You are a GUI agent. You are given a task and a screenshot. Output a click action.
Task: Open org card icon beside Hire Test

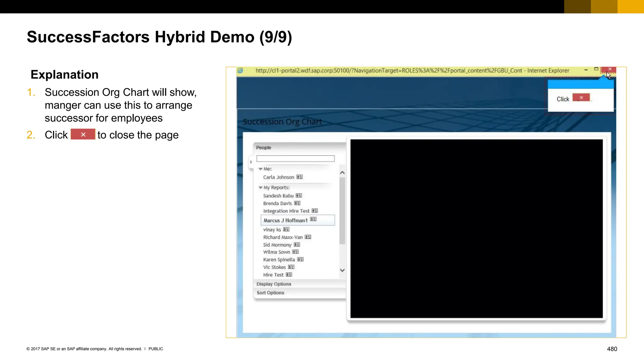coord(289,274)
